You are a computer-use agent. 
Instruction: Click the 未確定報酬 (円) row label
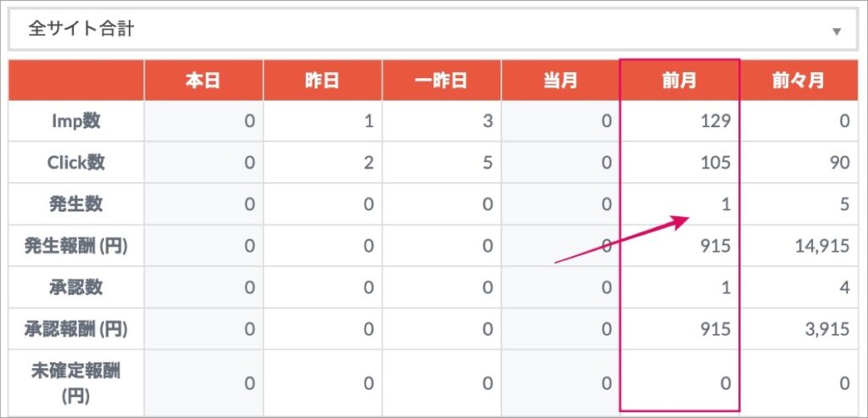click(75, 383)
